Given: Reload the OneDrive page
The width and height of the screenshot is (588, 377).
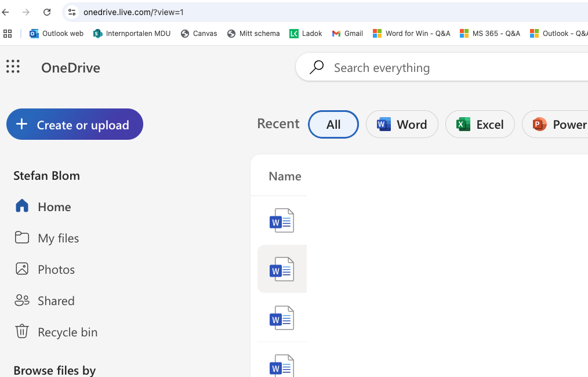Looking at the screenshot, I should [x=47, y=12].
